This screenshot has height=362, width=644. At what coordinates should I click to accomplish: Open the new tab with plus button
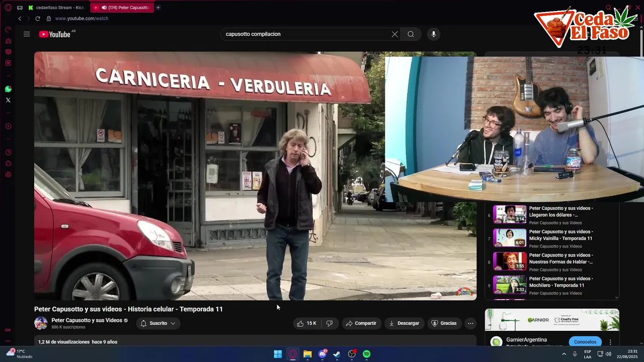[x=158, y=8]
